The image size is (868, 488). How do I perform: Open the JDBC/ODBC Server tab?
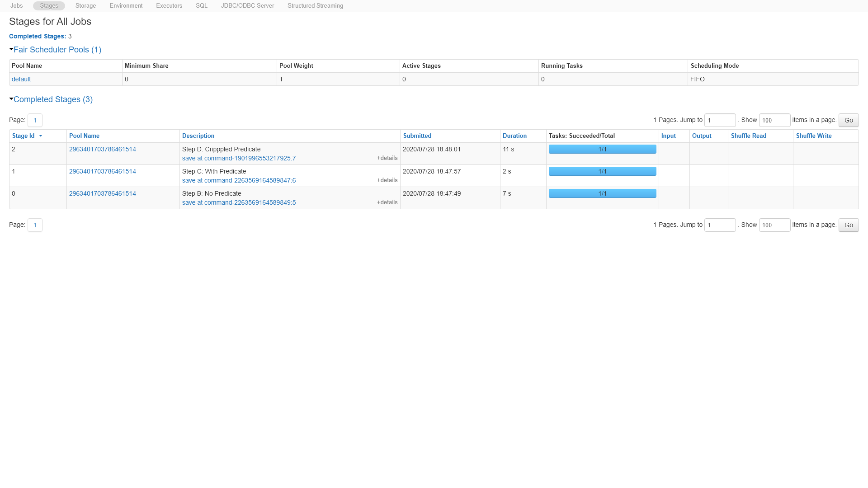click(248, 6)
